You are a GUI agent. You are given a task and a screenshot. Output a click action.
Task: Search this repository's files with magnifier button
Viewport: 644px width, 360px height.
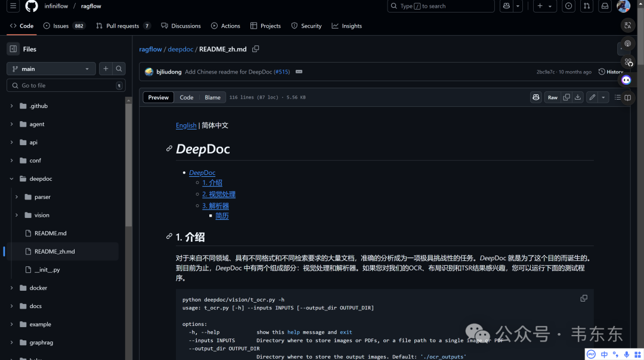pos(119,69)
